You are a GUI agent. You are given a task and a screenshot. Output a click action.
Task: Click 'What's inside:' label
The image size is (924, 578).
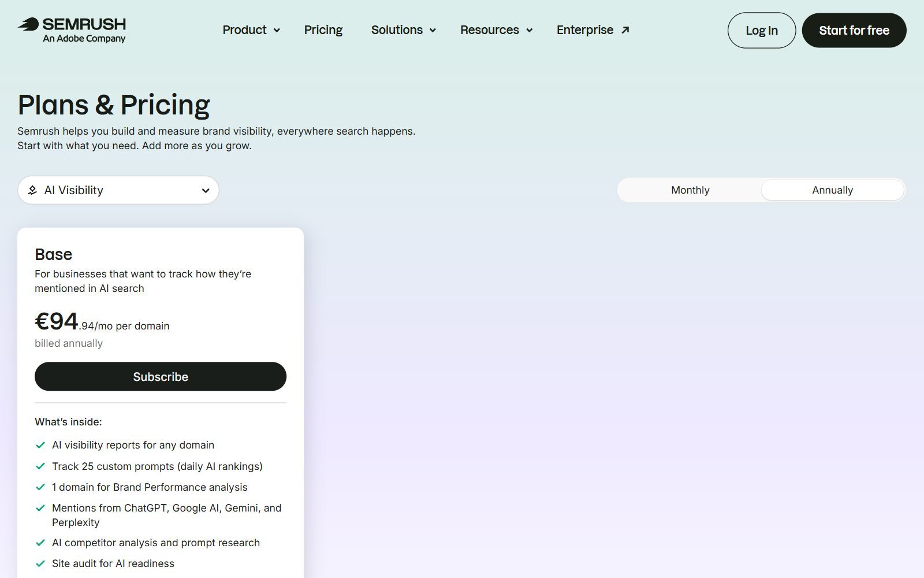click(x=68, y=422)
